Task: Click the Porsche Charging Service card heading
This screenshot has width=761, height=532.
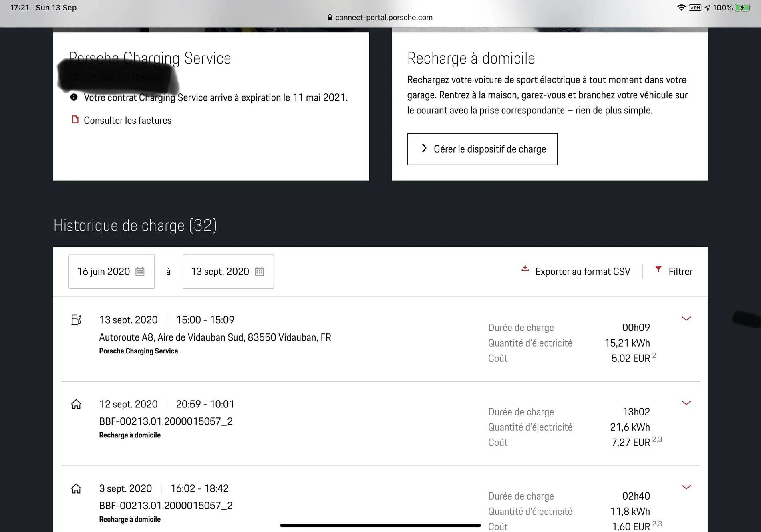Action: tap(150, 58)
